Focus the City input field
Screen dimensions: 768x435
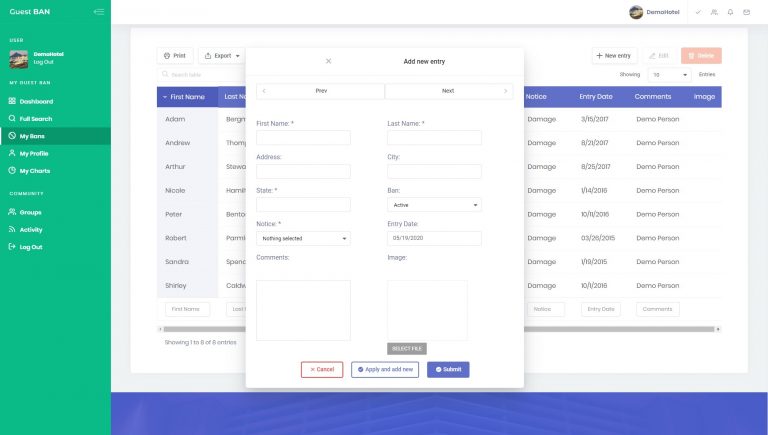point(434,171)
